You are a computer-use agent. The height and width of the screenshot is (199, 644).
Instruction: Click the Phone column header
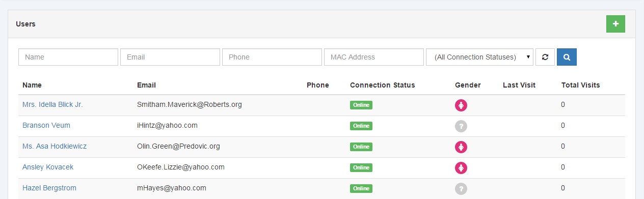click(x=318, y=85)
